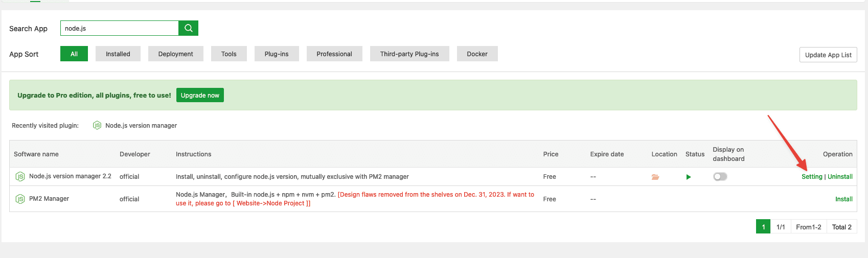Select the Professional category
868x258 pixels.
(x=334, y=54)
